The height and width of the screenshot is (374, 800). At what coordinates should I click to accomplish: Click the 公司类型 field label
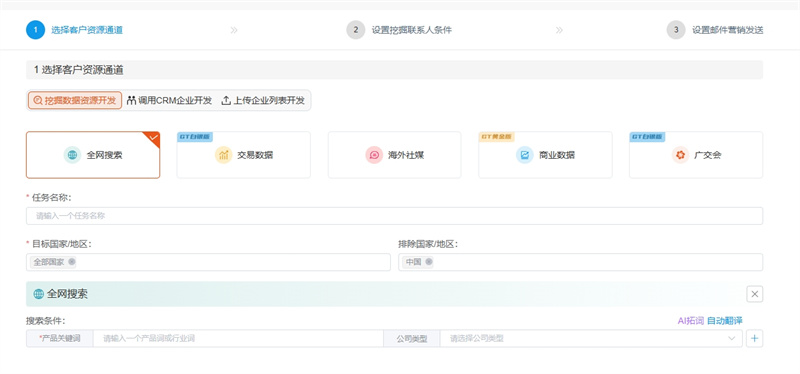pos(412,338)
